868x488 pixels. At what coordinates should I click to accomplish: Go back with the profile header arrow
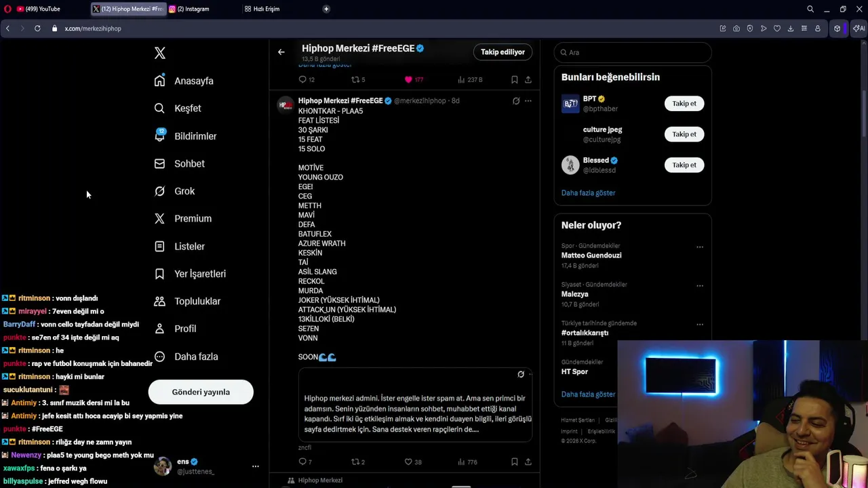pos(281,52)
